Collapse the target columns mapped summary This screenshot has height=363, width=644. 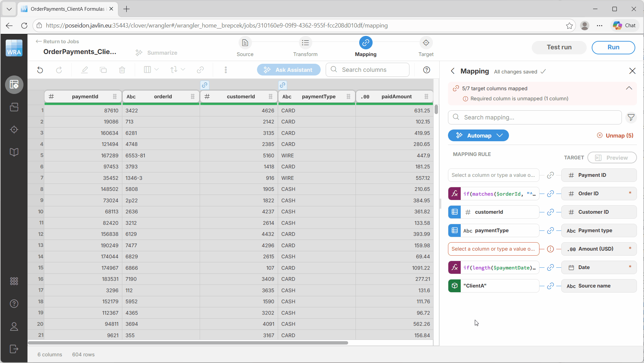pos(629,88)
